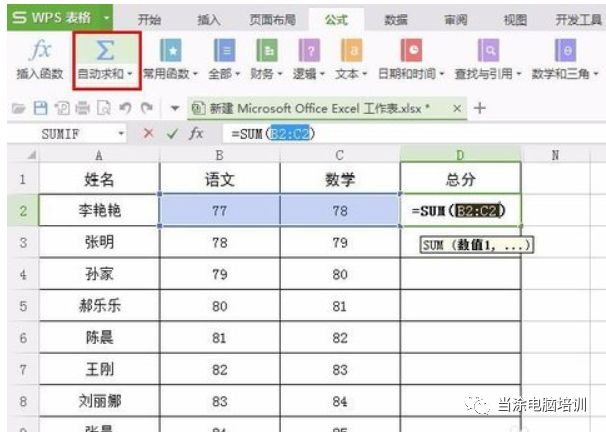Open the 财务 financial functions icon
This screenshot has width=606, height=432.
pos(267,50)
